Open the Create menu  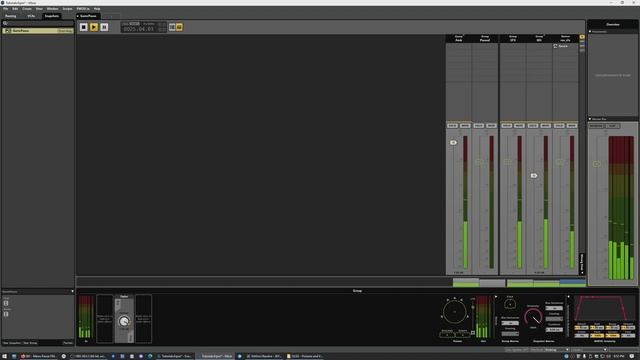click(x=27, y=9)
